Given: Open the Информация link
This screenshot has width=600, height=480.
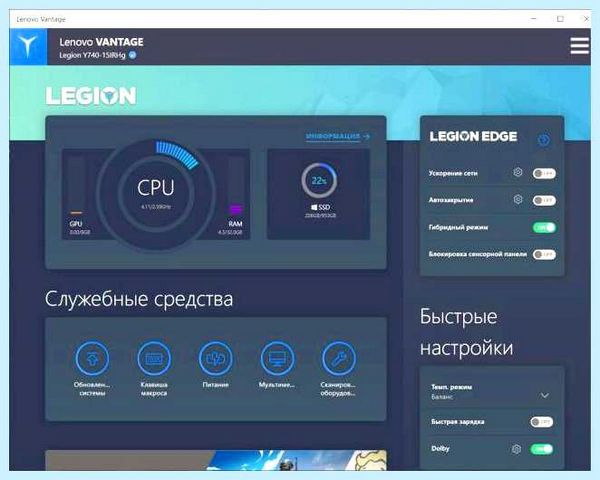Looking at the screenshot, I should point(337,136).
